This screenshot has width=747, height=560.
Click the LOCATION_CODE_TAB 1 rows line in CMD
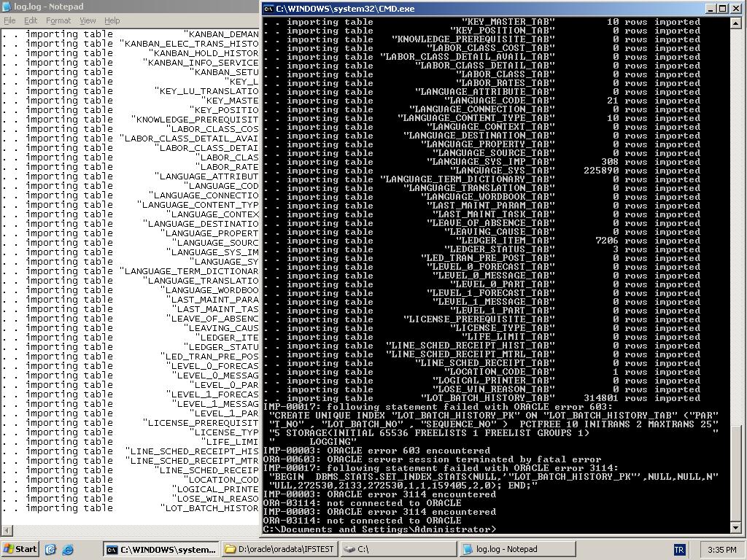(x=482, y=372)
